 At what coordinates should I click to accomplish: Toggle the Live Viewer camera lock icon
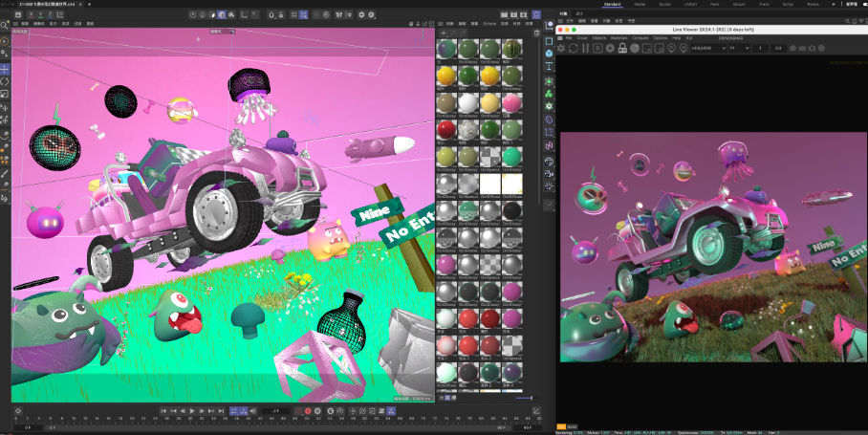[x=624, y=48]
